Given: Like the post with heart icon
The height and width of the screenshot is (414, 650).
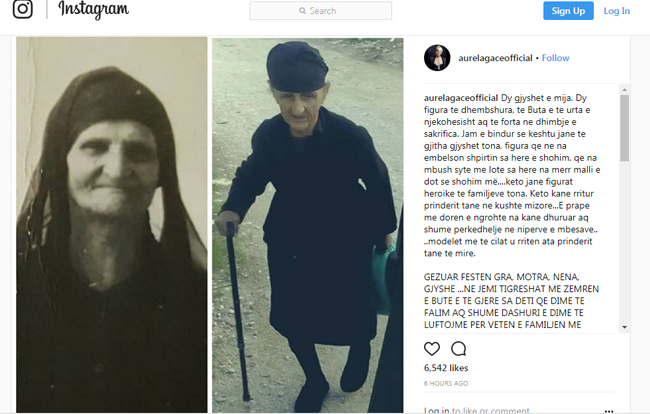Looking at the screenshot, I should point(432,349).
